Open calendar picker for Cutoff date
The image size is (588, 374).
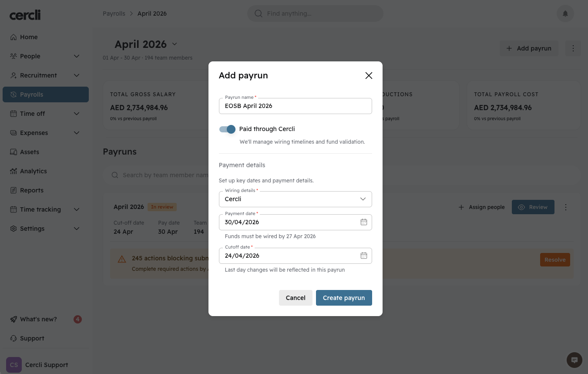(364, 256)
